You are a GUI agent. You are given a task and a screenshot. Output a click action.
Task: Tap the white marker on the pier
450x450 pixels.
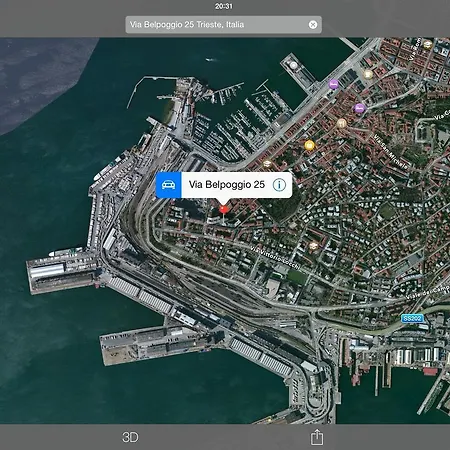pyautogui.click(x=293, y=65)
